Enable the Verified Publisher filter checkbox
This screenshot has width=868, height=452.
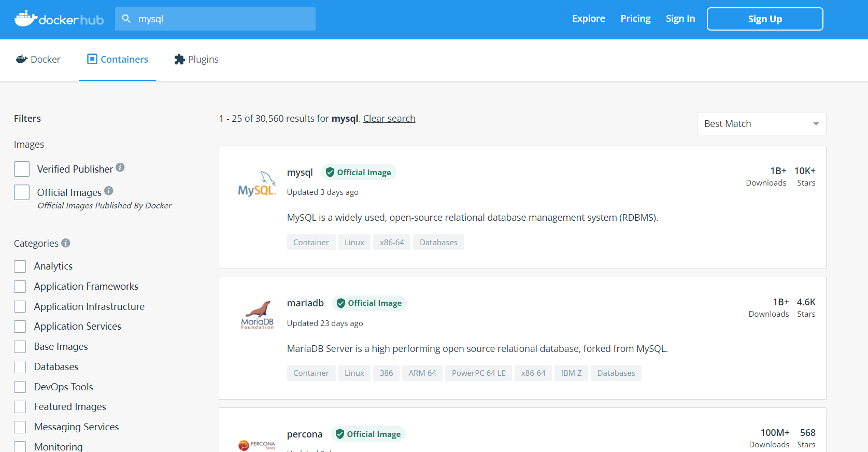click(x=22, y=169)
